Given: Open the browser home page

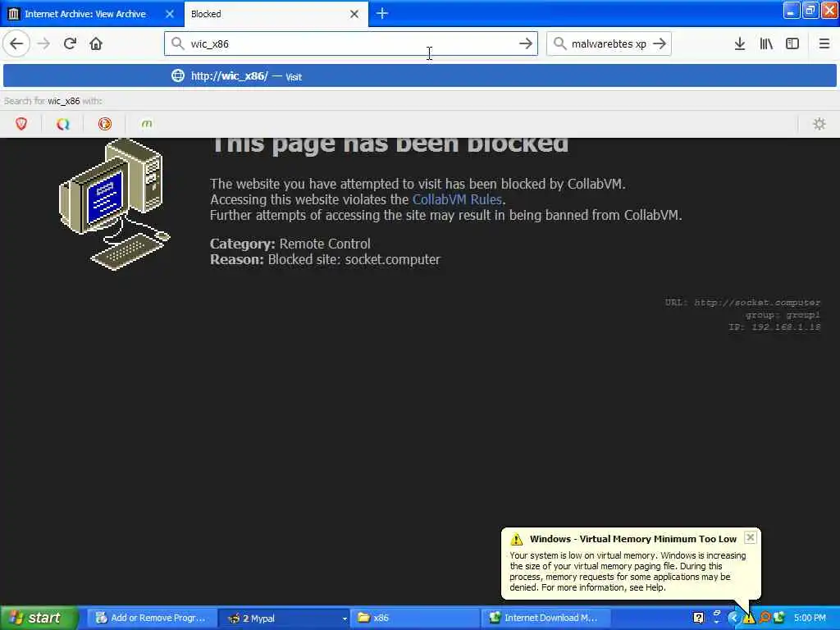Looking at the screenshot, I should (96, 44).
